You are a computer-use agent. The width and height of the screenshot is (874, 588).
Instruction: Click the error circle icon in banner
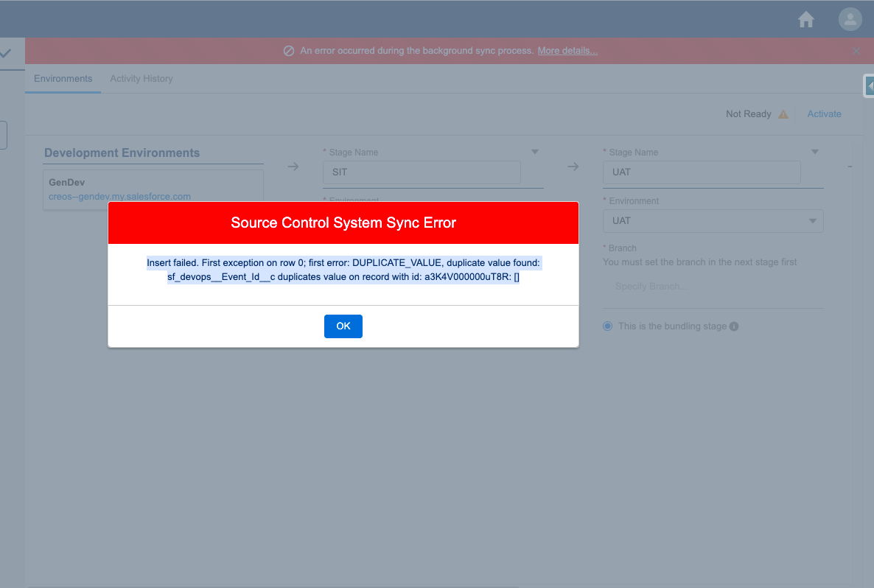point(289,51)
